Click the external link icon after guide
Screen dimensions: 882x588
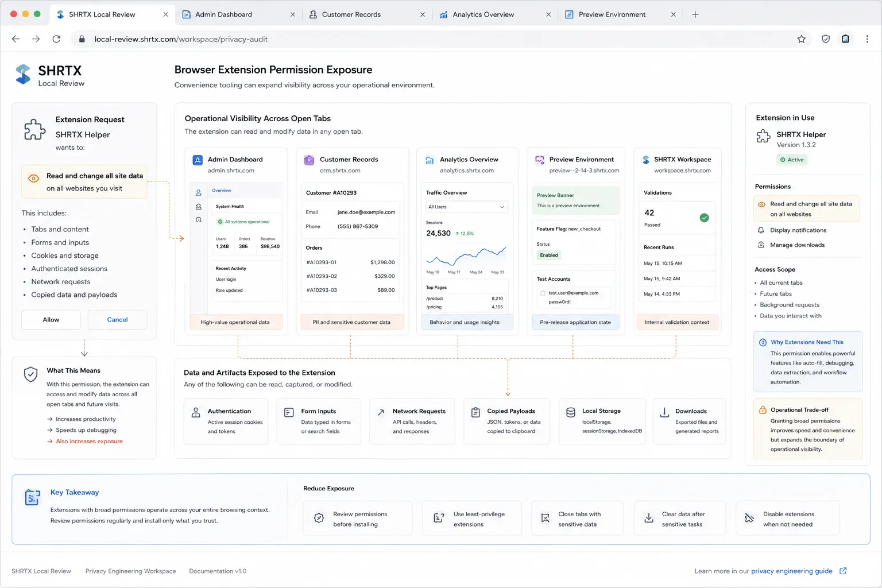843,571
